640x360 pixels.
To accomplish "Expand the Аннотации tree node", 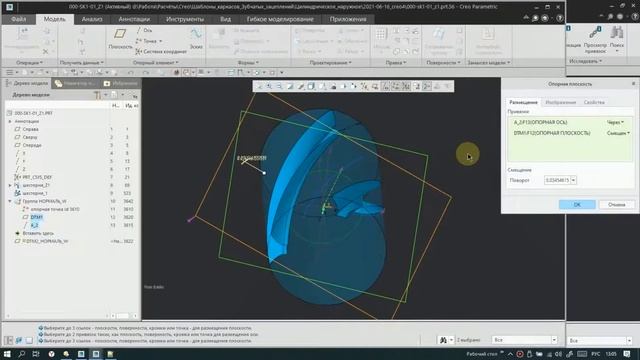I will pyautogui.click(x=10, y=121).
